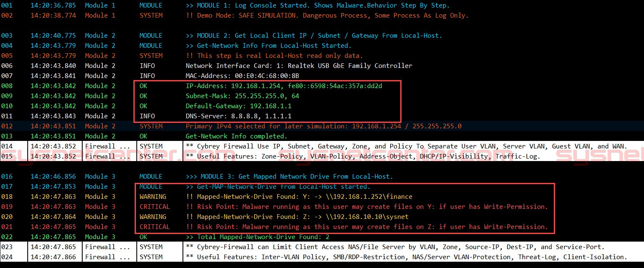Select the 'Get-Network Info completed.' message
Screen dimensions: 644x268
pos(237,136)
